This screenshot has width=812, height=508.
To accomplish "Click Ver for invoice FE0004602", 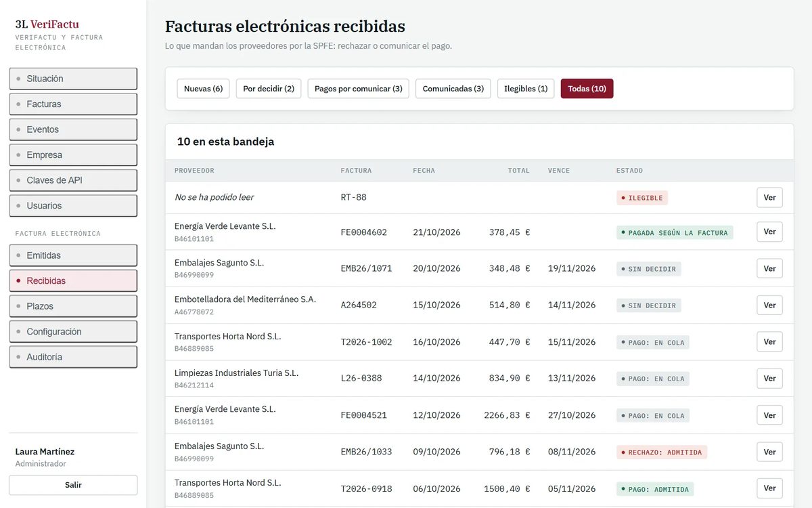I will [x=769, y=232].
